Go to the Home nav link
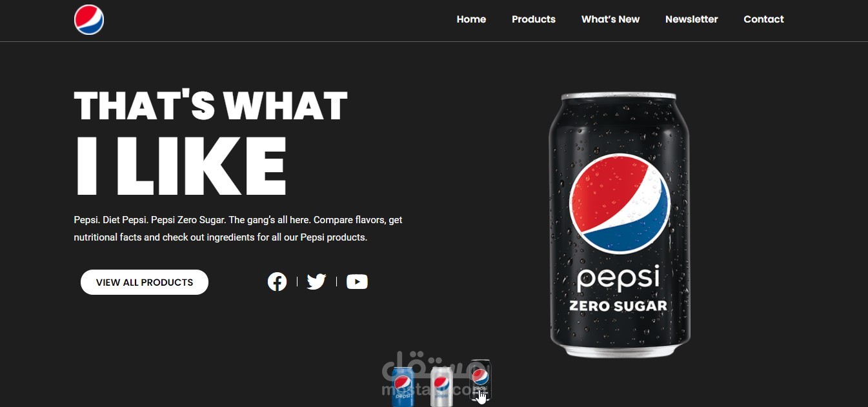 point(471,19)
